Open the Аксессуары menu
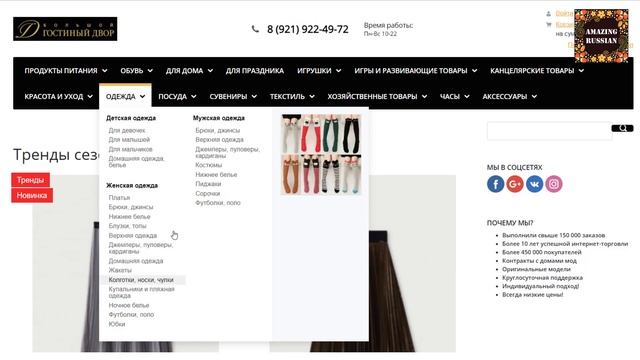640x360 pixels. click(x=509, y=97)
